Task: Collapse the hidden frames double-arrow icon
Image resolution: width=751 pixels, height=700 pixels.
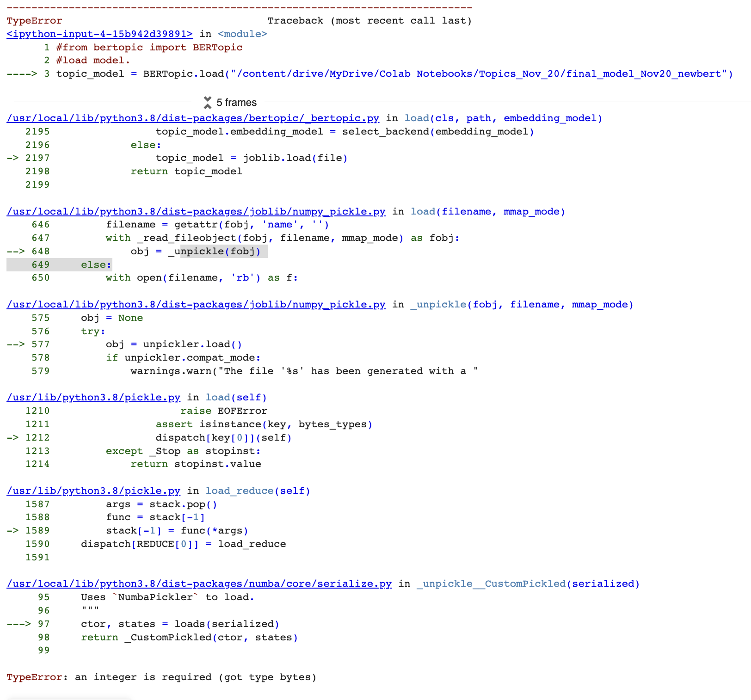Action: click(x=208, y=102)
